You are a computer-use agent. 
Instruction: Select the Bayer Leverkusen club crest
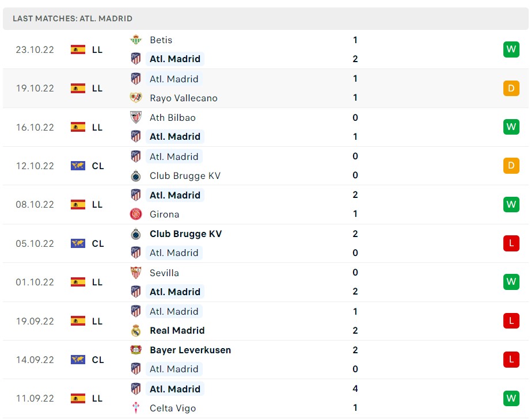[136, 349]
